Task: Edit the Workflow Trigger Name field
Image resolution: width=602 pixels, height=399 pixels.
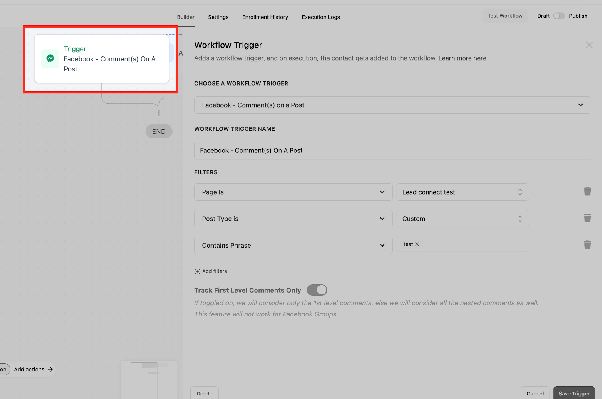Action: 392,151
